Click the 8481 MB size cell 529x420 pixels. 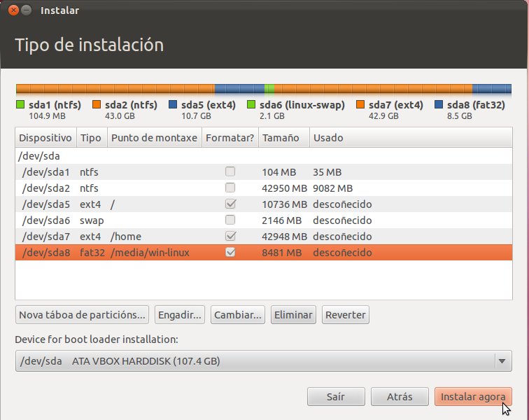282,253
